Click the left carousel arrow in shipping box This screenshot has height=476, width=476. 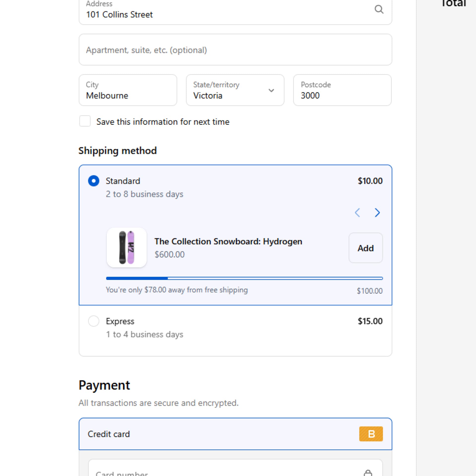point(357,212)
